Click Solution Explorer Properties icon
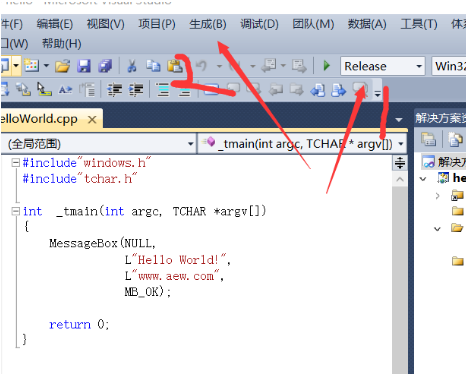The height and width of the screenshot is (382, 466). point(428,139)
